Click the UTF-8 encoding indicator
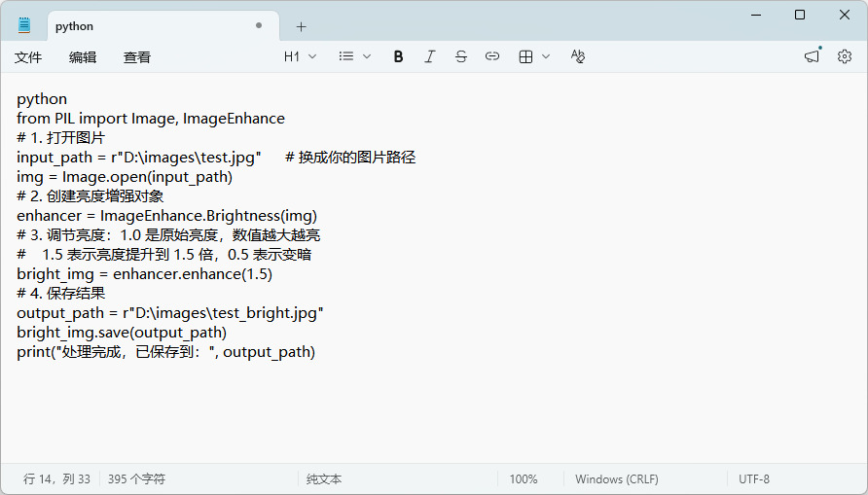Viewport: 868px width, 495px height. click(x=754, y=479)
